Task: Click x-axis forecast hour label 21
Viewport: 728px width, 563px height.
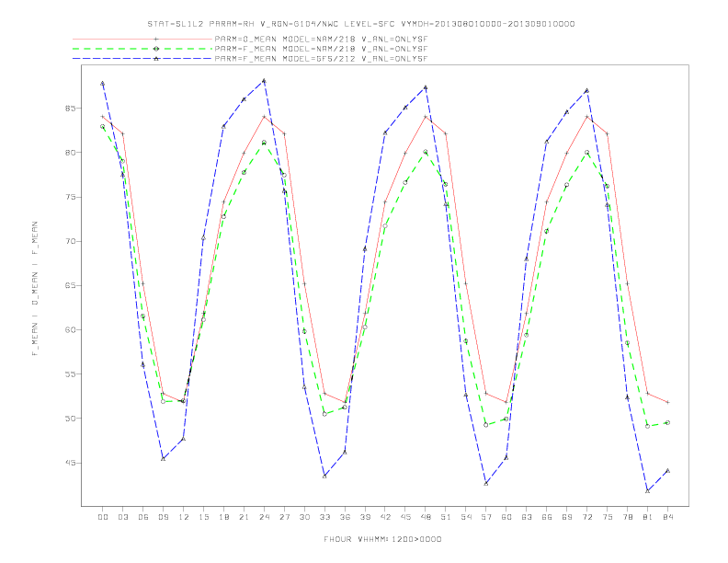Action: tap(244, 517)
